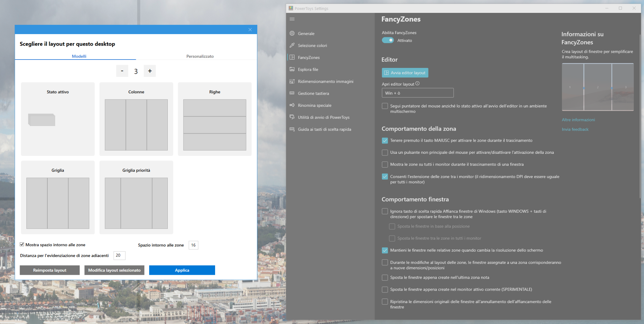The width and height of the screenshot is (644, 324).
Task: Maximize the PowerToys Settings window
Action: [x=620, y=8]
